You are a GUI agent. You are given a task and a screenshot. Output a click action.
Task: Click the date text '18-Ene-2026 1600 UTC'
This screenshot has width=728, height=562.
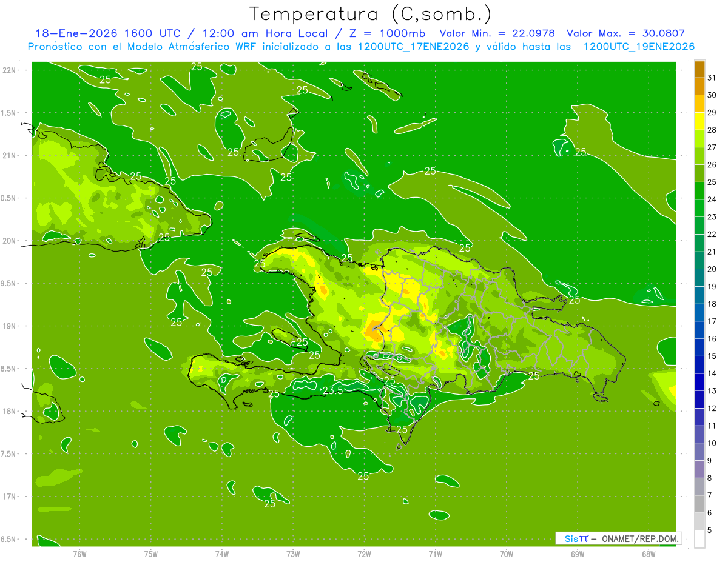click(107, 33)
